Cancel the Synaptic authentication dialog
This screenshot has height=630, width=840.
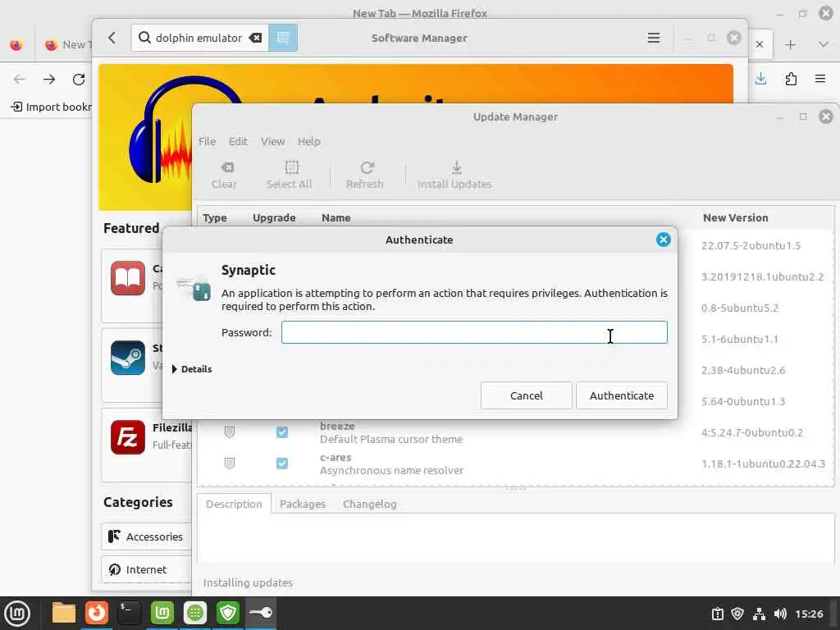coord(526,395)
